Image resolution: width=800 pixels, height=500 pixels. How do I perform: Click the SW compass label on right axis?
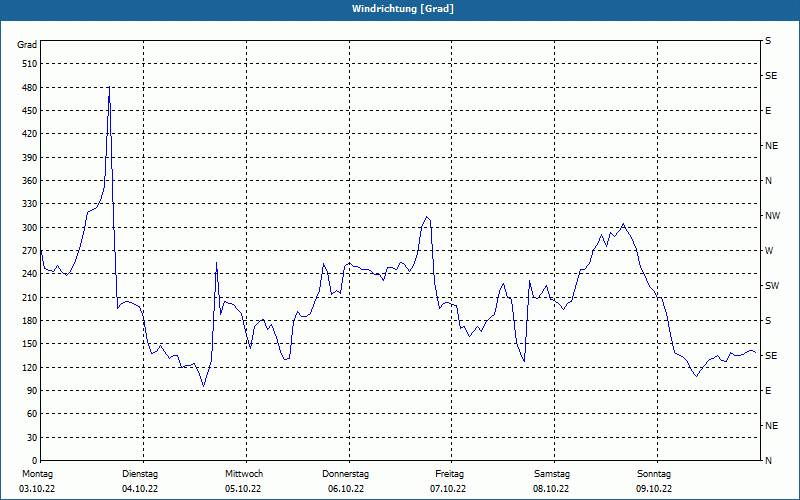click(772, 286)
